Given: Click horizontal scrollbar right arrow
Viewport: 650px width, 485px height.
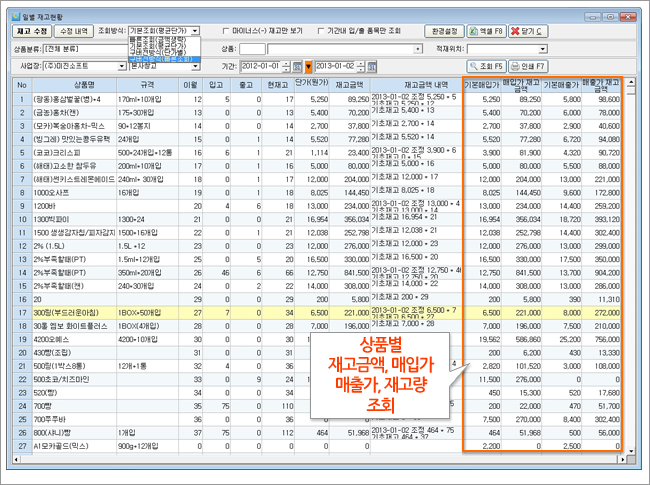Looking at the screenshot, I should coord(623,459).
